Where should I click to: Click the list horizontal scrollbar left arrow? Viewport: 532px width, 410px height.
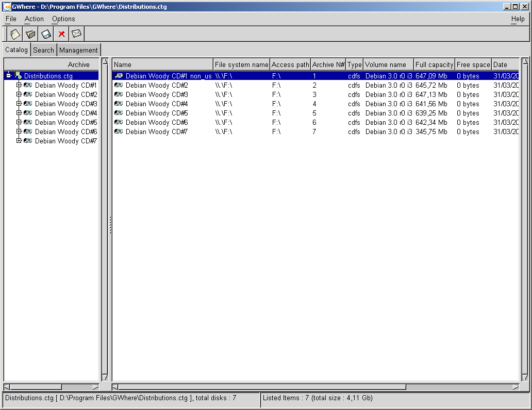[x=115, y=387]
